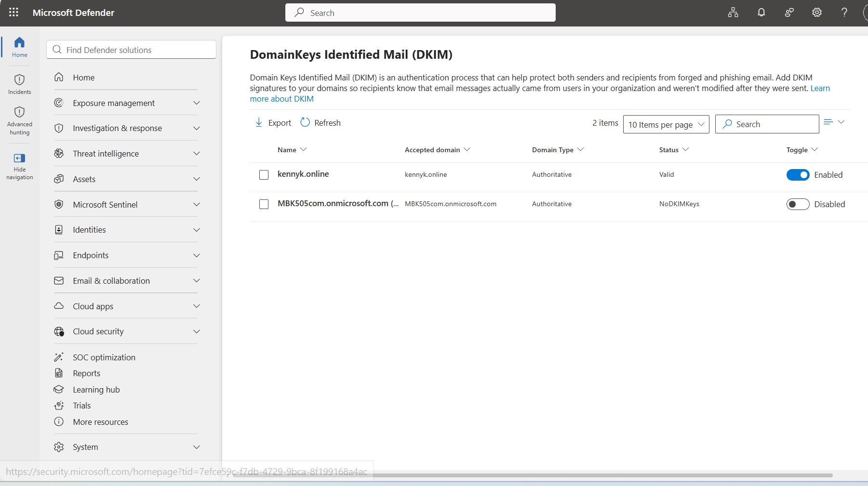Click the Valid status cell
Viewport: 868px width, 486px height.
pos(667,174)
